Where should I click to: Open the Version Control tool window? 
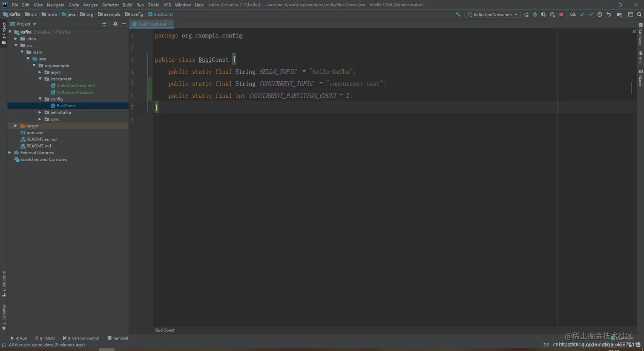pos(81,338)
